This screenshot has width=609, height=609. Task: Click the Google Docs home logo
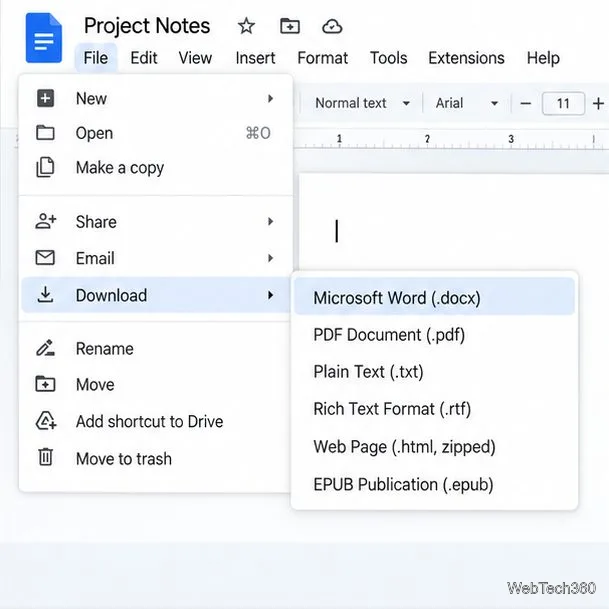(44, 38)
